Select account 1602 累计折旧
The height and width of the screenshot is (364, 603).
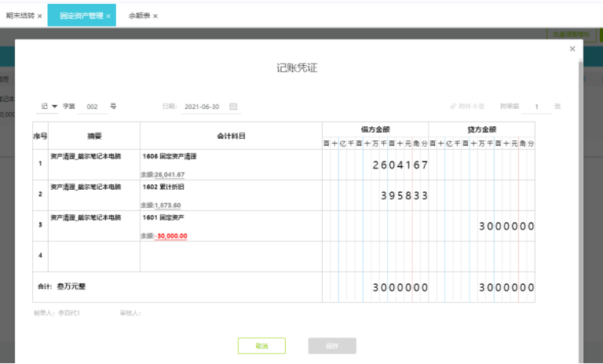click(163, 187)
